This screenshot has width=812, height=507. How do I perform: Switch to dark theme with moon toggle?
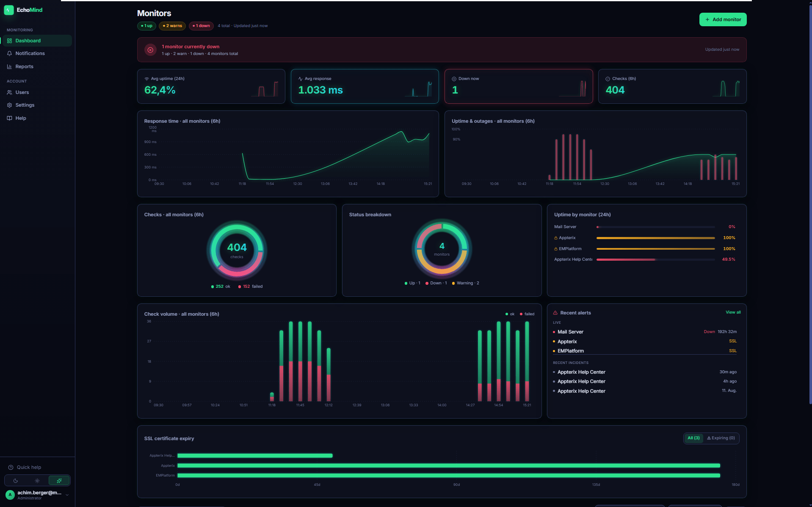tap(16, 481)
